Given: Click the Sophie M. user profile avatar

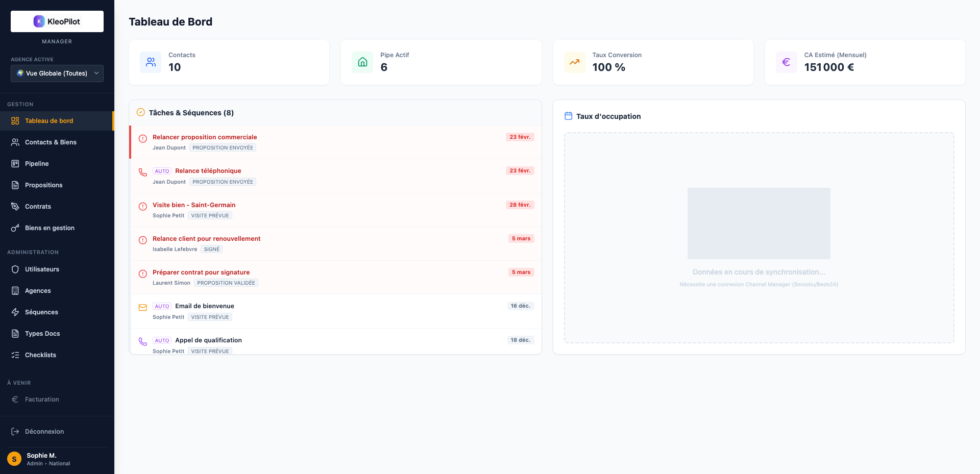Looking at the screenshot, I should point(14,459).
